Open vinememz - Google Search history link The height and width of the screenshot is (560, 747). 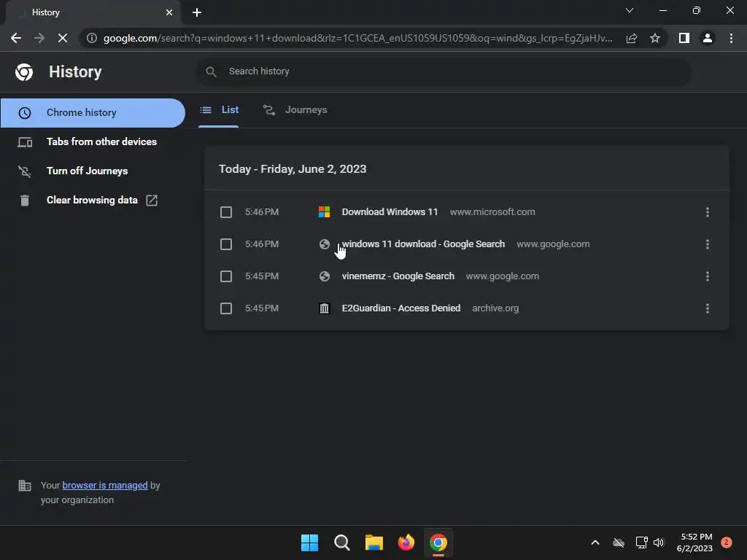click(x=398, y=276)
